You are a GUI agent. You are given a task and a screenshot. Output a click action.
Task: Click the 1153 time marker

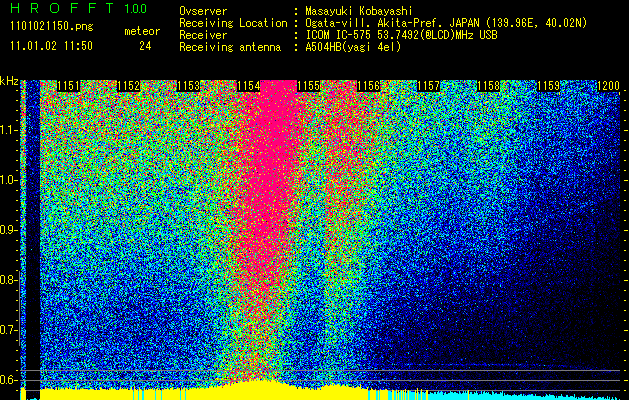click(x=189, y=86)
